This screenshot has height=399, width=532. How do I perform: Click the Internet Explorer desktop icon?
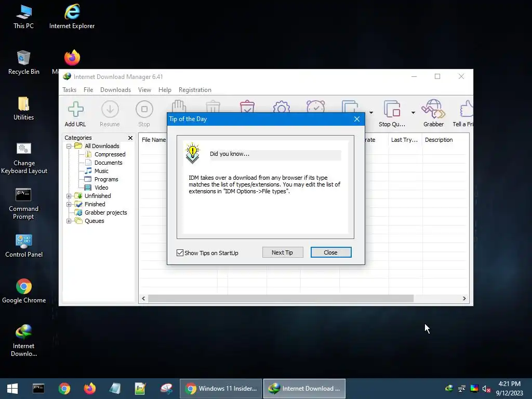72,17
